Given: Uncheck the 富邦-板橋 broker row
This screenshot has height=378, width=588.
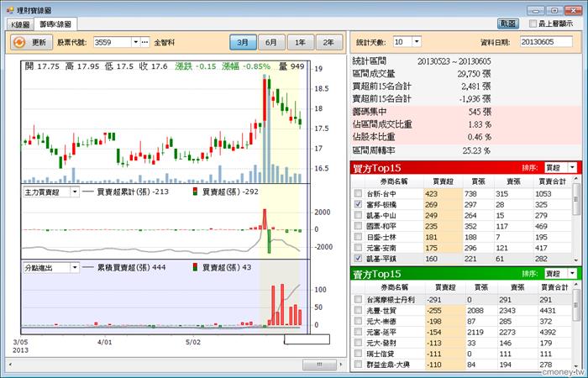Looking at the screenshot, I should point(358,204).
